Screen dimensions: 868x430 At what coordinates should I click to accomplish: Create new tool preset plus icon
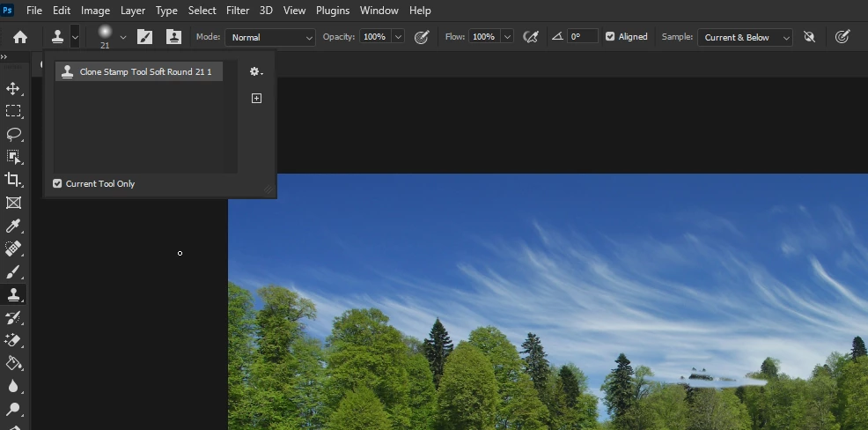point(256,98)
